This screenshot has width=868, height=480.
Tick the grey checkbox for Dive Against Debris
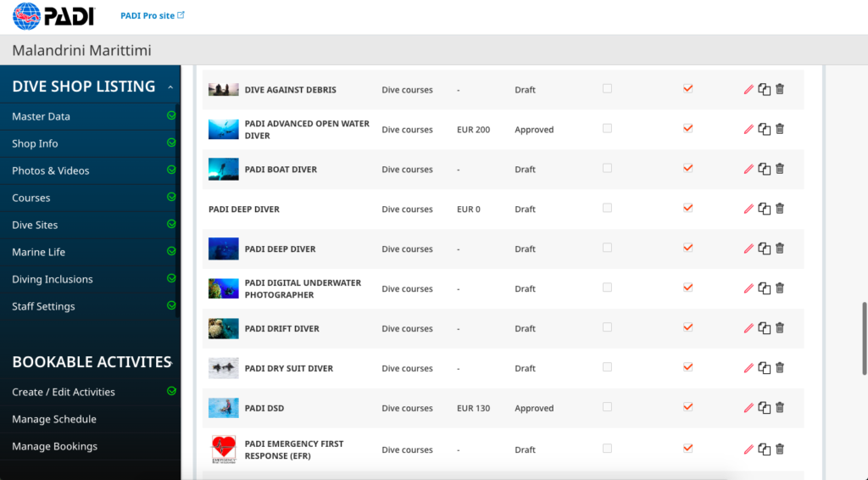click(x=607, y=88)
